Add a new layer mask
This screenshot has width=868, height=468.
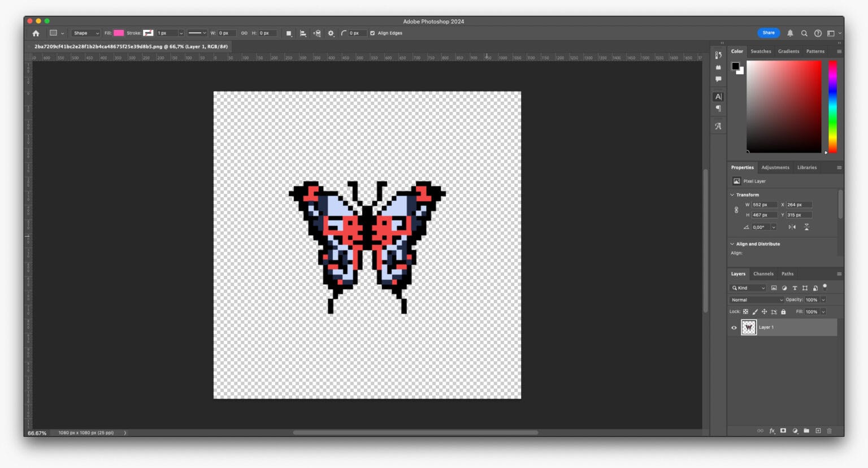(783, 431)
